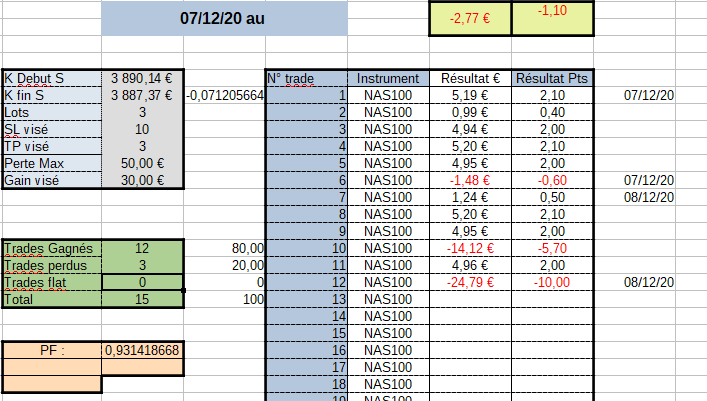Click the SL visé value 10

coord(142,129)
